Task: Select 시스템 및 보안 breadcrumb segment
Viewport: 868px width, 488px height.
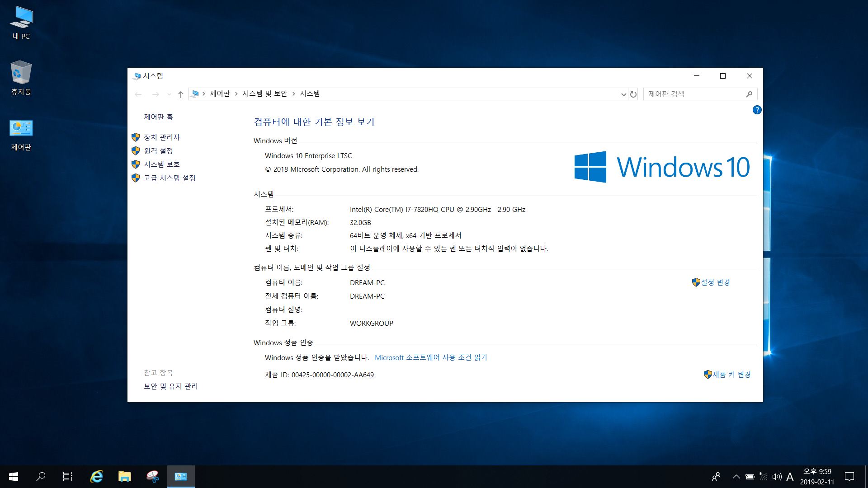Action: [265, 94]
